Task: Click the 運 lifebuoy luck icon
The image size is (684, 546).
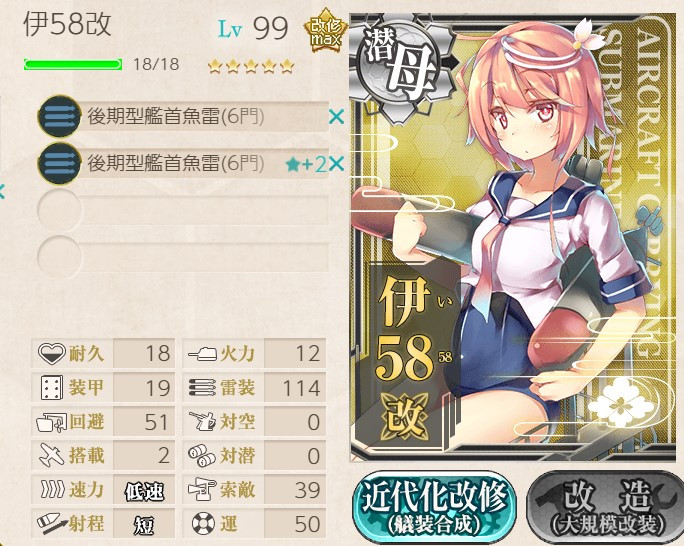Action: (203, 523)
